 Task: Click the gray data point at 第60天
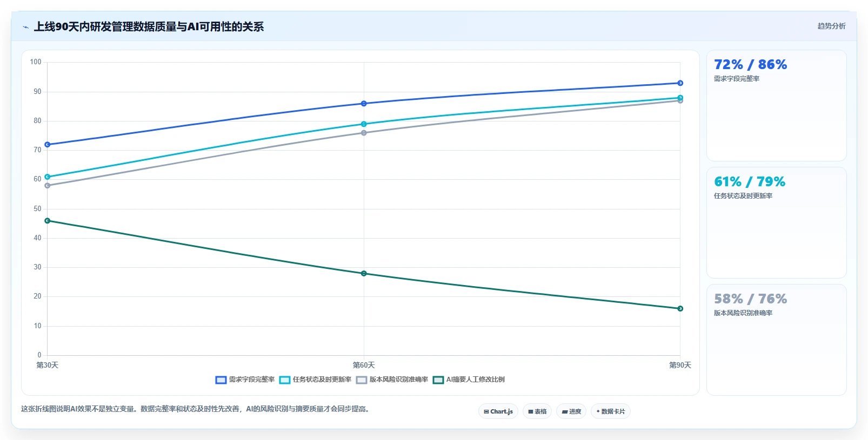click(x=364, y=133)
